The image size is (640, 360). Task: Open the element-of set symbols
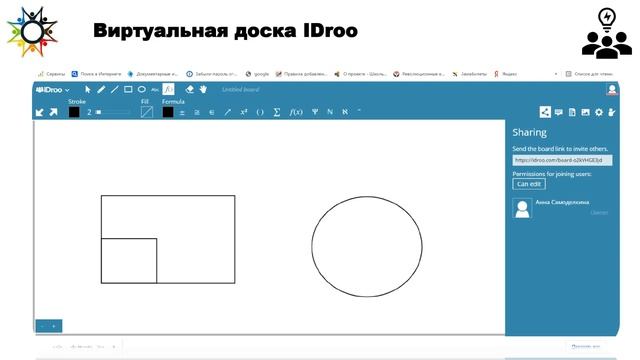tap(211, 112)
